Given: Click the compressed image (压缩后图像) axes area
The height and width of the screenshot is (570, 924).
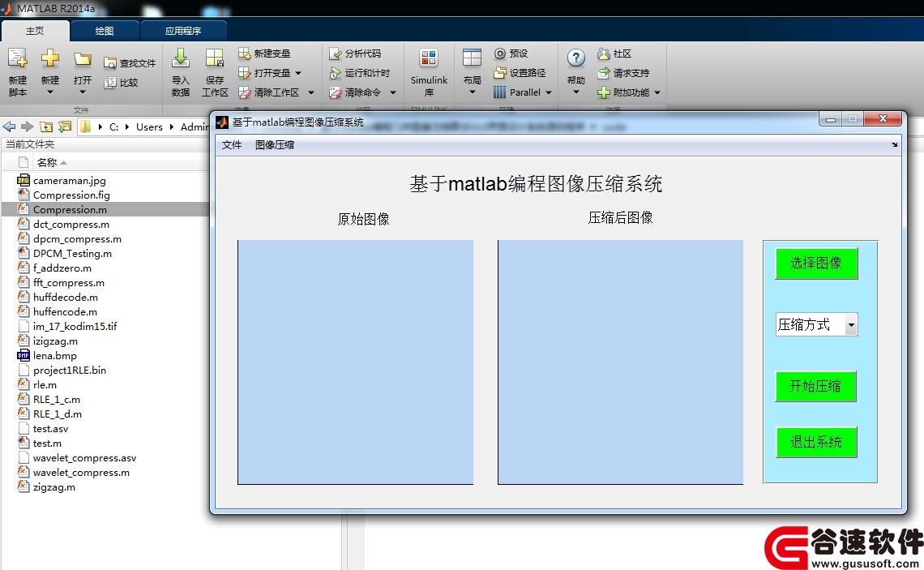Looking at the screenshot, I should (x=621, y=362).
